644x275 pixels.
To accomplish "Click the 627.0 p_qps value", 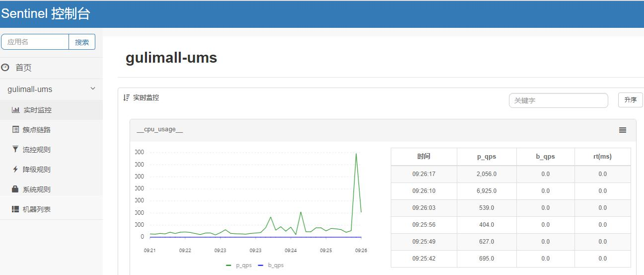I will (x=487, y=242).
